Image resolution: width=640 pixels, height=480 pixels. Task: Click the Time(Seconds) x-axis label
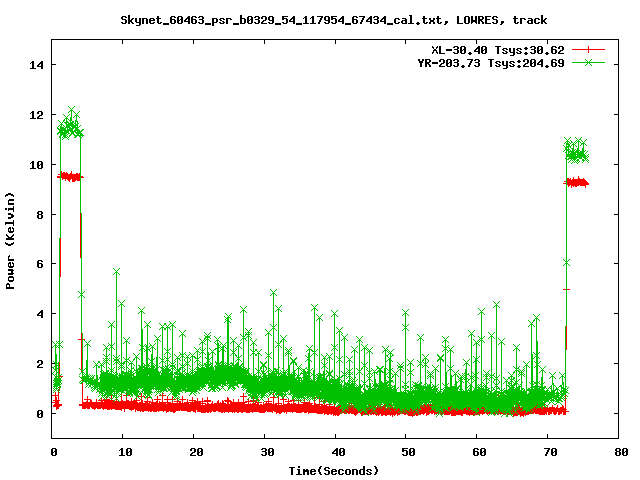[x=333, y=471]
